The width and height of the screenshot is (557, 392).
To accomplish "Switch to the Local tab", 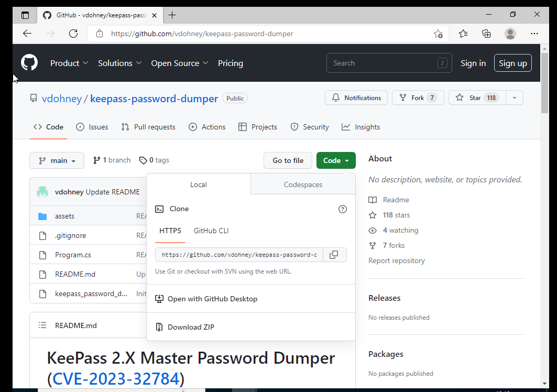I will click(x=198, y=184).
